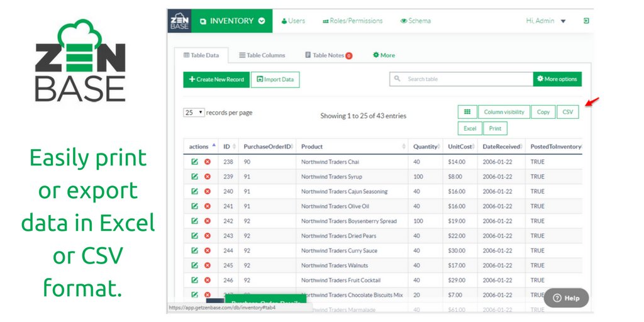Click Create New Record button

click(x=216, y=79)
